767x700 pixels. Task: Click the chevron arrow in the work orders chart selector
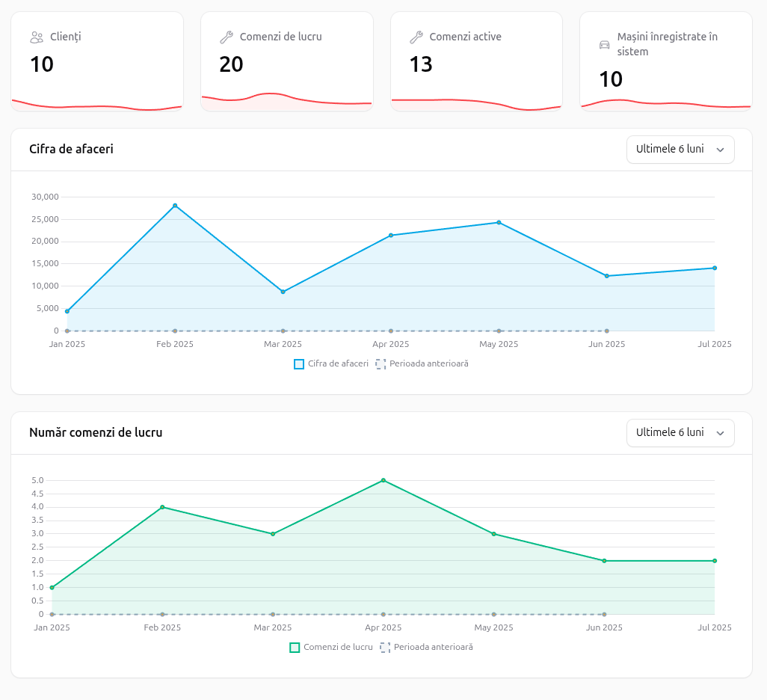[721, 433]
